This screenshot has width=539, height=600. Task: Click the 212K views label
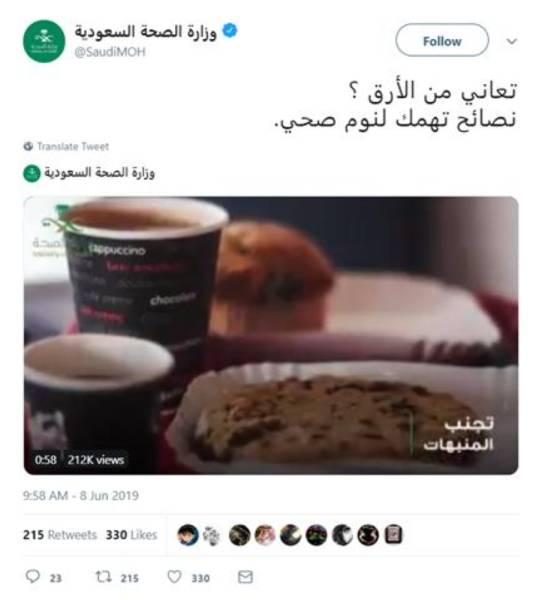(96, 460)
